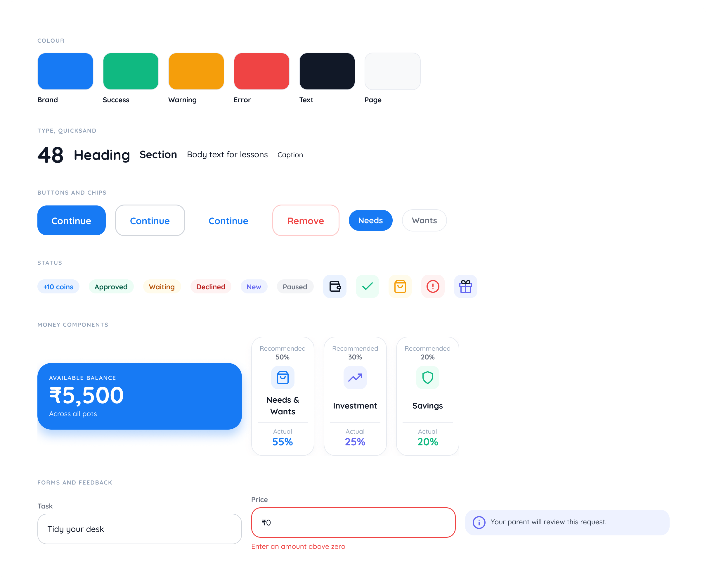707x588 pixels.
Task: Click the Price input field showing ₹0
Action: pos(353,523)
